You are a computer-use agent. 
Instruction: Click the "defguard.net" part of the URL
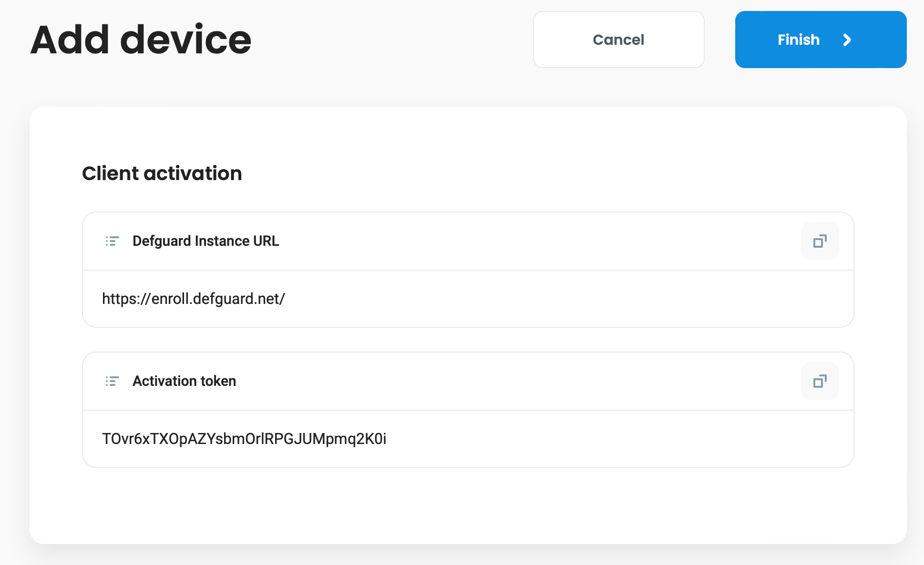[236, 299]
